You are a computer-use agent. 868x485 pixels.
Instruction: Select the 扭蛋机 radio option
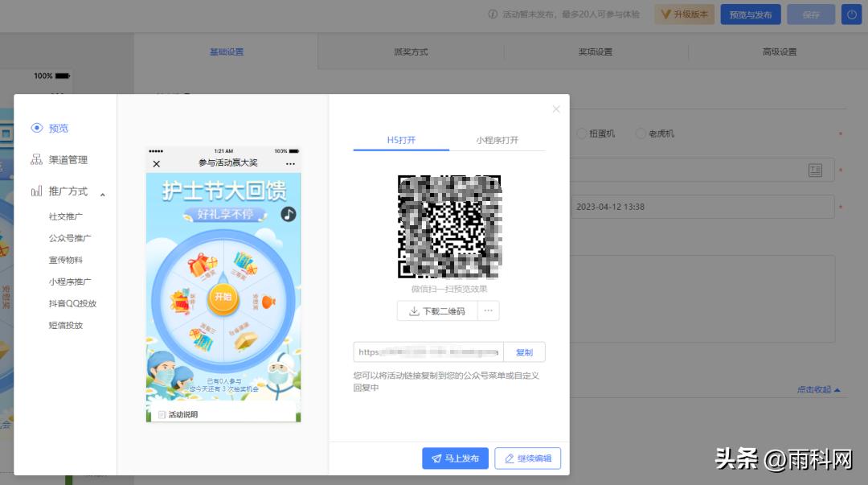581,134
